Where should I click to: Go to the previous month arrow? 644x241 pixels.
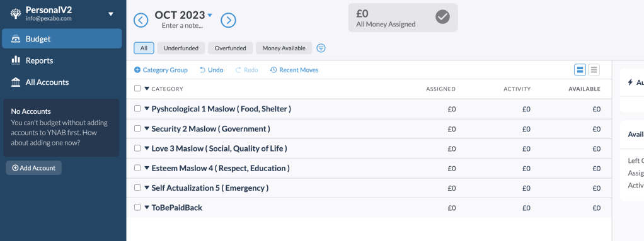click(x=141, y=20)
